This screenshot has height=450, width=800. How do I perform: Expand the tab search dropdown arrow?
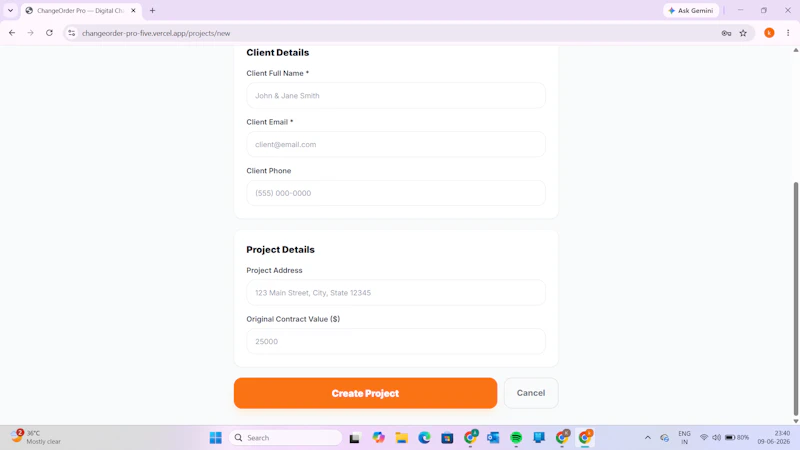pyautogui.click(x=10, y=10)
